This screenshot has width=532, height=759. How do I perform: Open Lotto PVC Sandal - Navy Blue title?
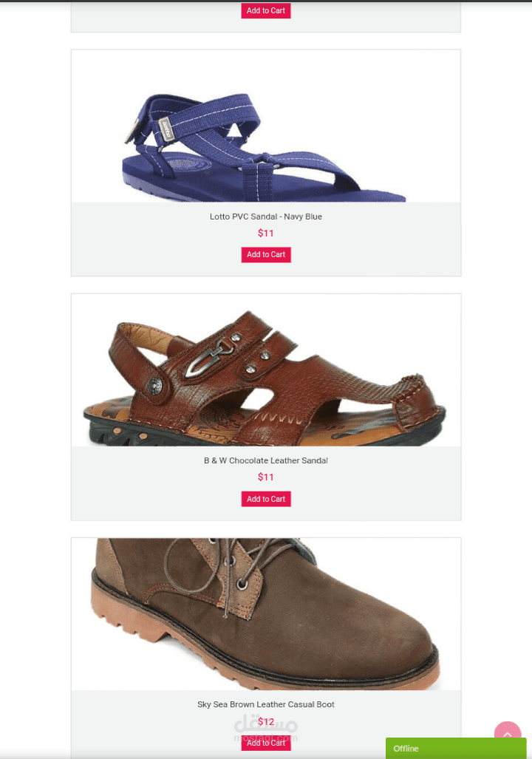[266, 217]
